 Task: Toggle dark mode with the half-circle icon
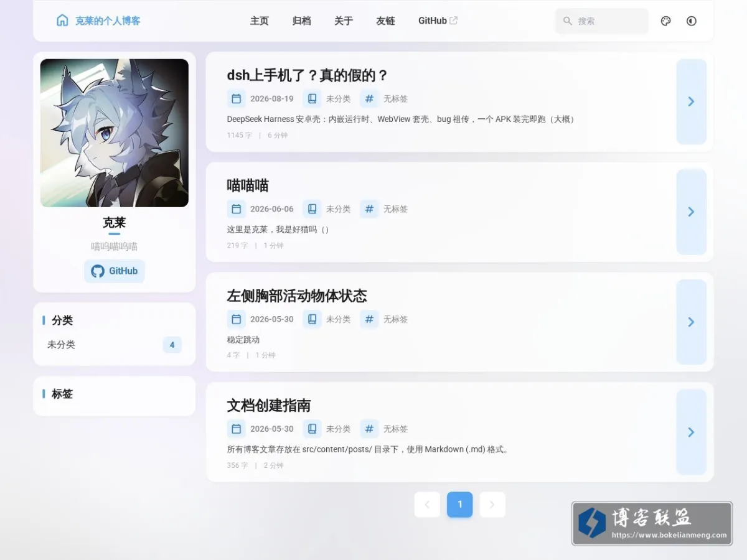coord(692,21)
